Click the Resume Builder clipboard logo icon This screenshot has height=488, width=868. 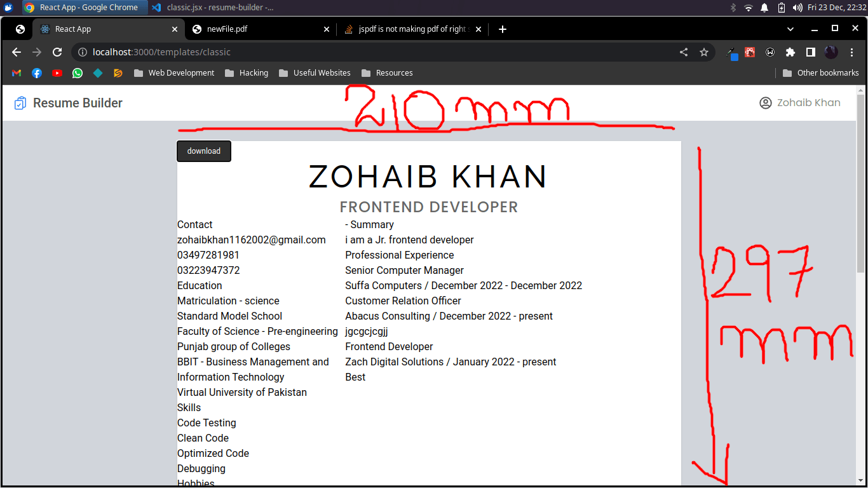click(x=20, y=103)
